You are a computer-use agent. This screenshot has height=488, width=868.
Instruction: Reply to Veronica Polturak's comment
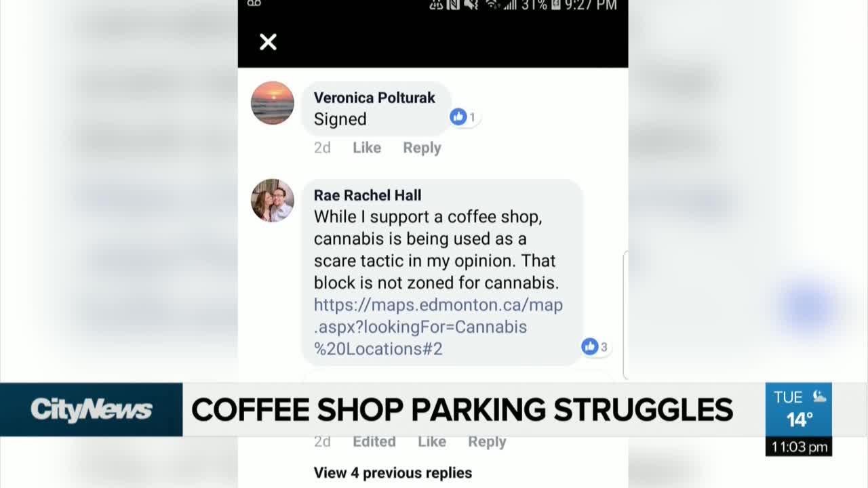pos(422,148)
